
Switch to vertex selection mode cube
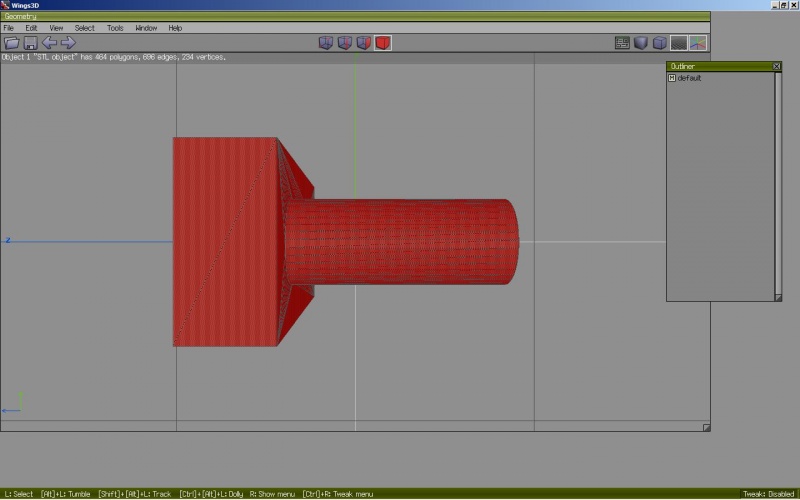coord(326,43)
